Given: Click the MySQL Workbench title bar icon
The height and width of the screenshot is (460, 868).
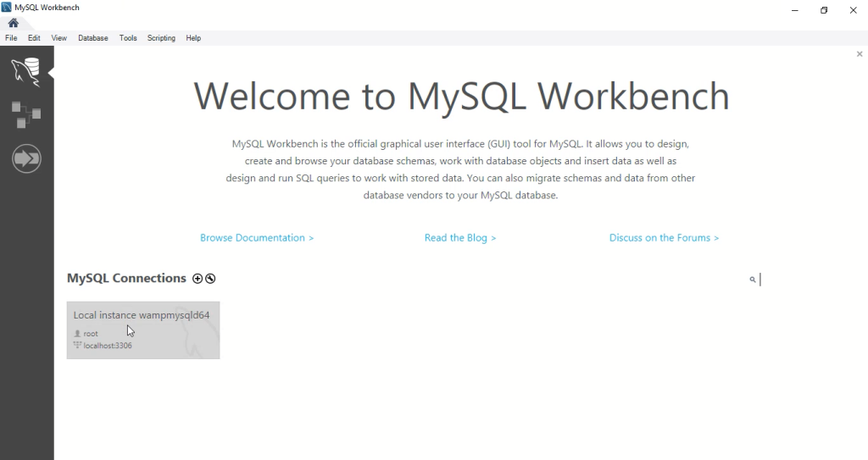Looking at the screenshot, I should point(7,7).
